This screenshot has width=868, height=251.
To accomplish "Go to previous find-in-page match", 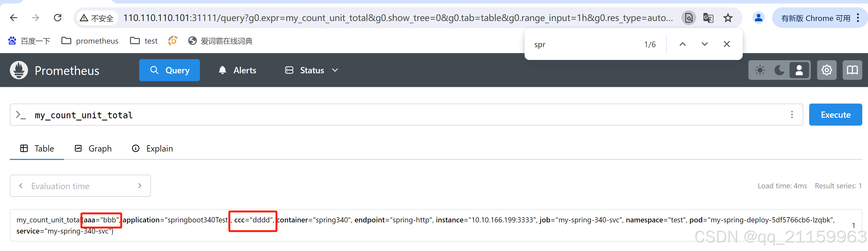I will point(682,44).
